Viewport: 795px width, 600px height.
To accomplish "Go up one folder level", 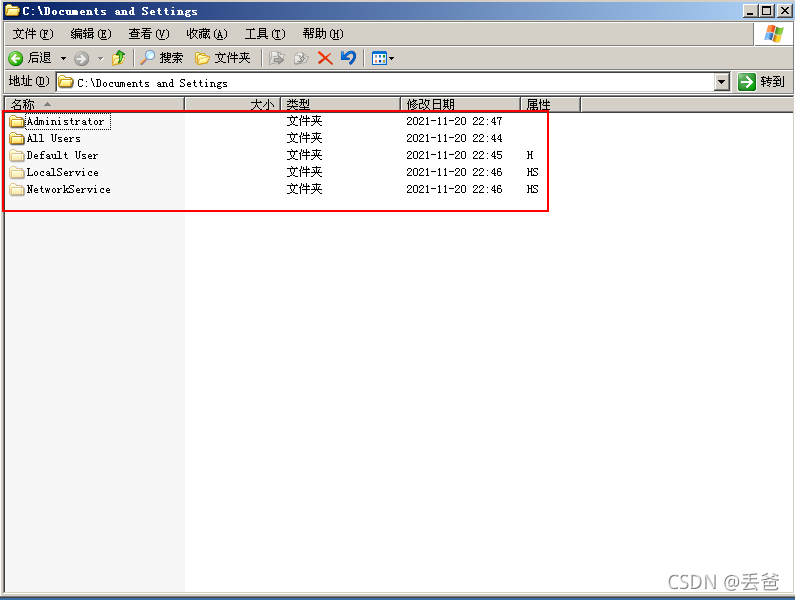I will click(119, 58).
